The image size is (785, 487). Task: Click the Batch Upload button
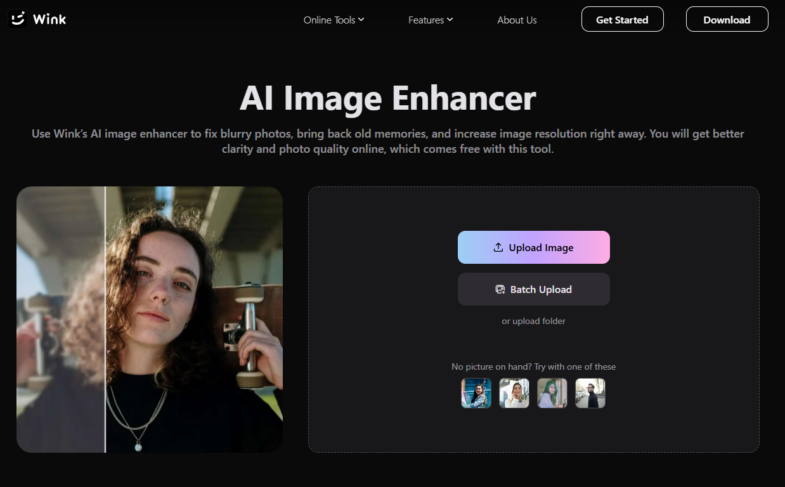coord(534,289)
